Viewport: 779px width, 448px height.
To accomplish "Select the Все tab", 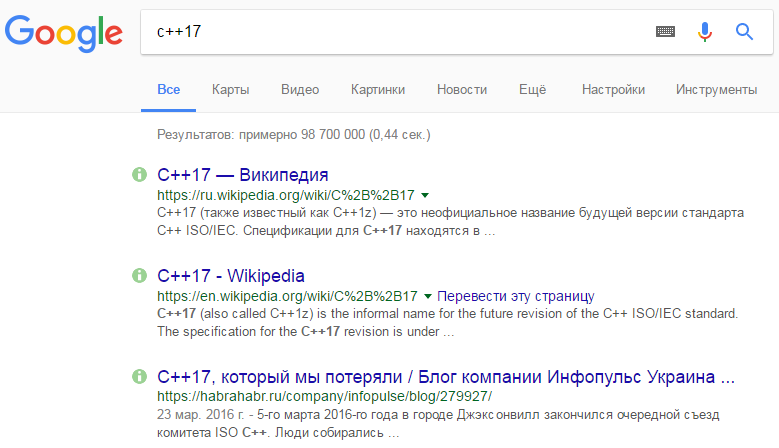I will [x=168, y=90].
